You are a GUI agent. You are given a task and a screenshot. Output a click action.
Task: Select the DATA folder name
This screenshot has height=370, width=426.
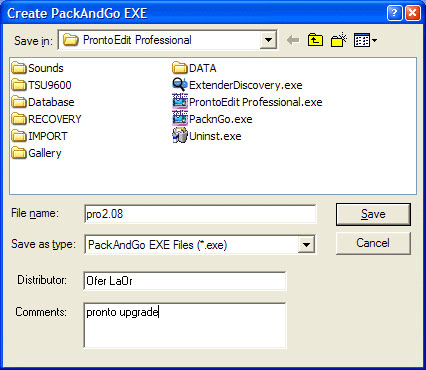click(203, 68)
